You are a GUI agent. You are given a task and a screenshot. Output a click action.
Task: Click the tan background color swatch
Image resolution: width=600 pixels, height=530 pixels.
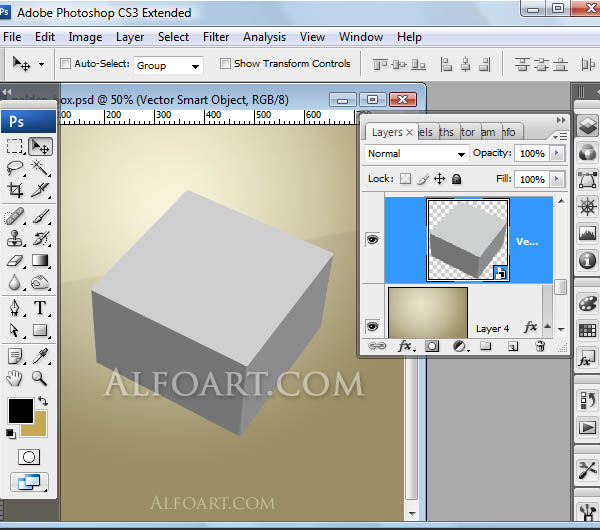pyautogui.click(x=39, y=429)
